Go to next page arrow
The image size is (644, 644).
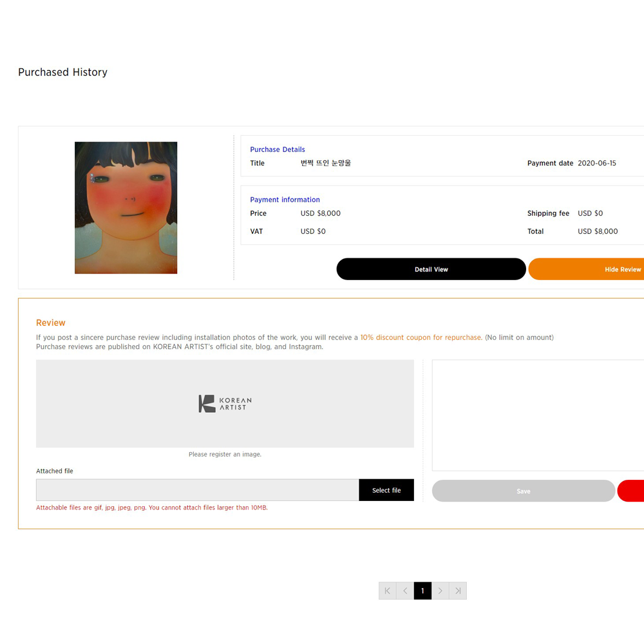tap(440, 591)
